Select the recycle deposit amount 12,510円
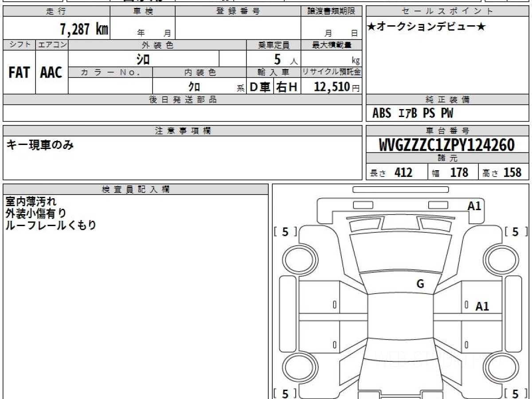Viewport: 532px width, 399px height. pos(337,87)
